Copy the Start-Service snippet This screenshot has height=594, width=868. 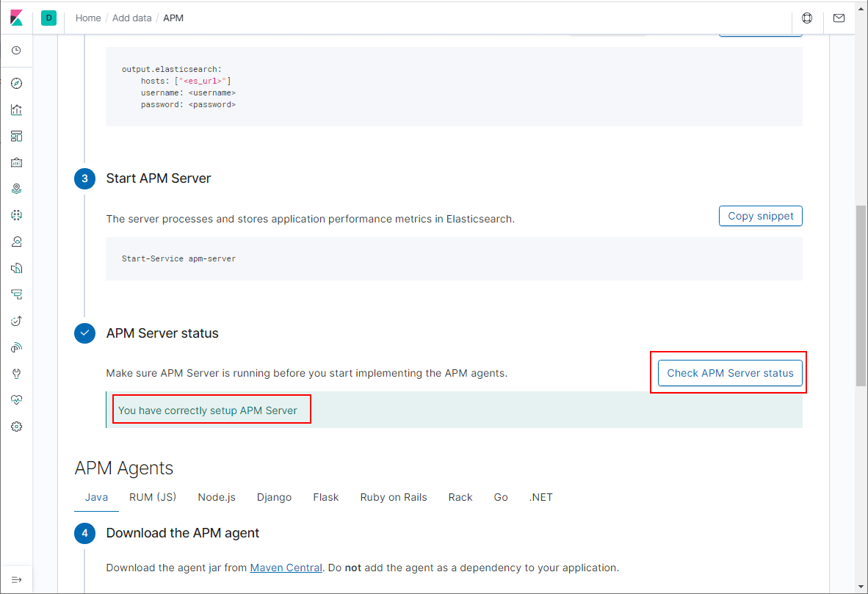pos(761,216)
